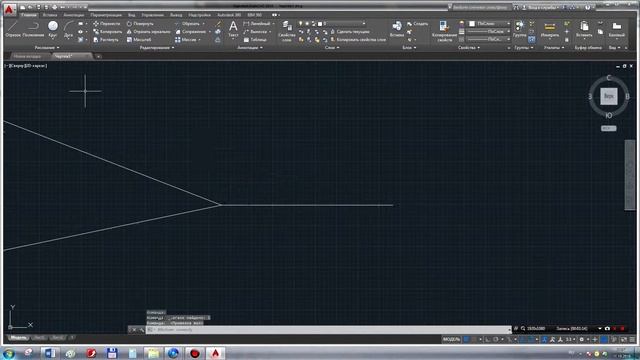Viewport: 640px width, 360px height.
Task: Expand the Слои panel
Action: (332, 48)
